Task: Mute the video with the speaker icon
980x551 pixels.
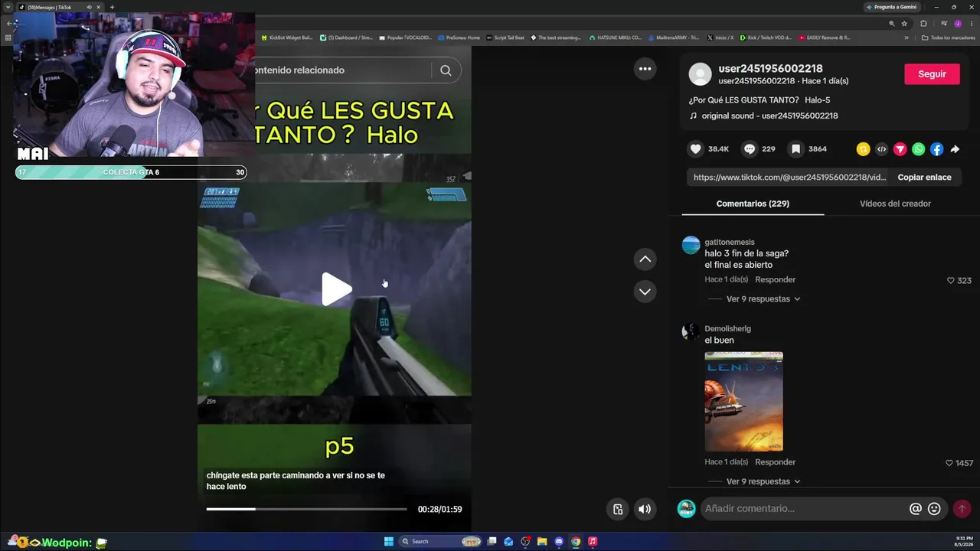Action: [x=645, y=509]
